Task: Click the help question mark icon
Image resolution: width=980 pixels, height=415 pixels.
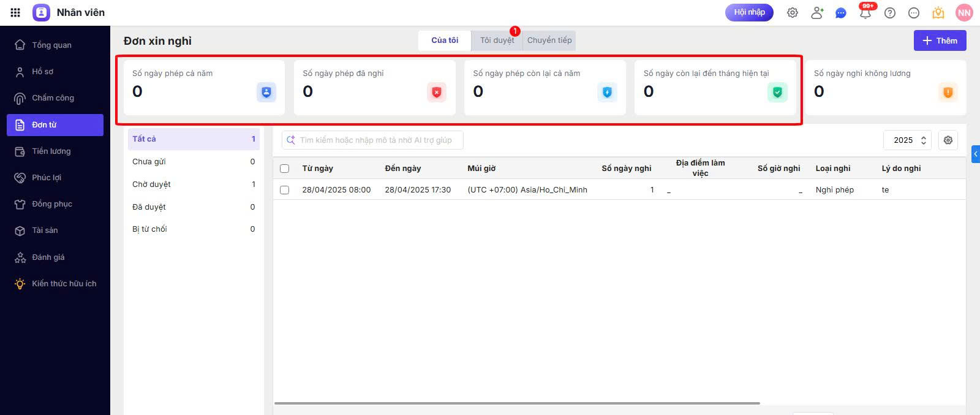Action: tap(890, 13)
